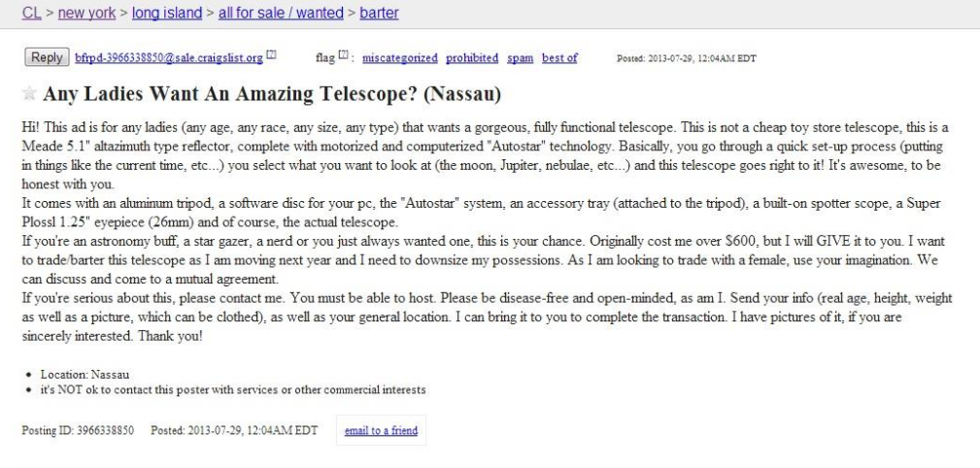The width and height of the screenshot is (980, 468).
Task: Flag the post as miscategorized
Action: pos(400,58)
